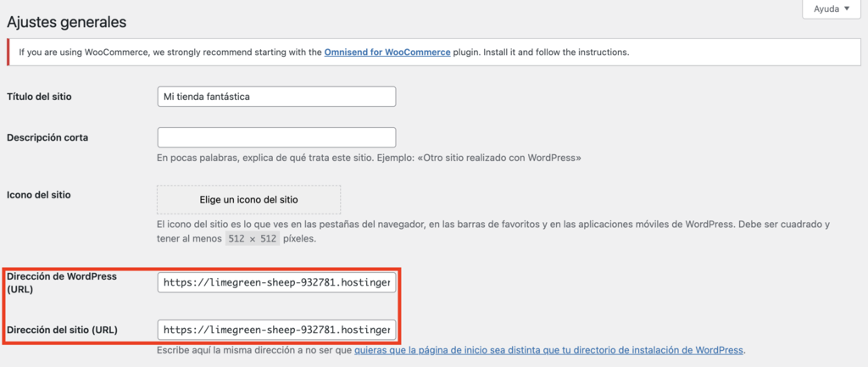Click the Descripción corta label

47,137
